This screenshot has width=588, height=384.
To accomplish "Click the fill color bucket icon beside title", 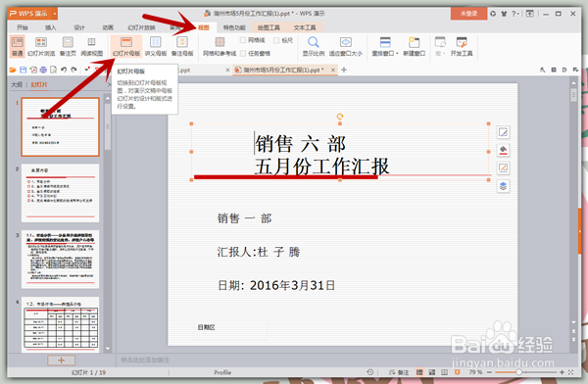I will [504, 151].
